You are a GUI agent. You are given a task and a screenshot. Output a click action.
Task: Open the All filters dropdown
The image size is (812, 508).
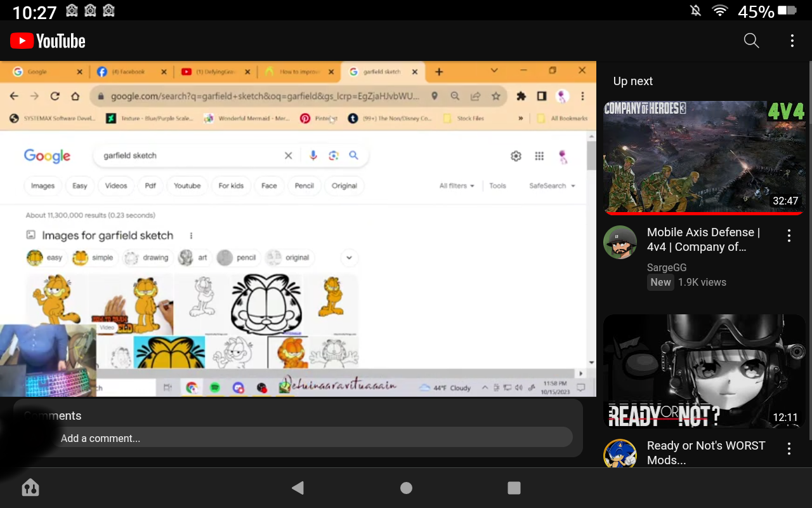click(x=457, y=186)
